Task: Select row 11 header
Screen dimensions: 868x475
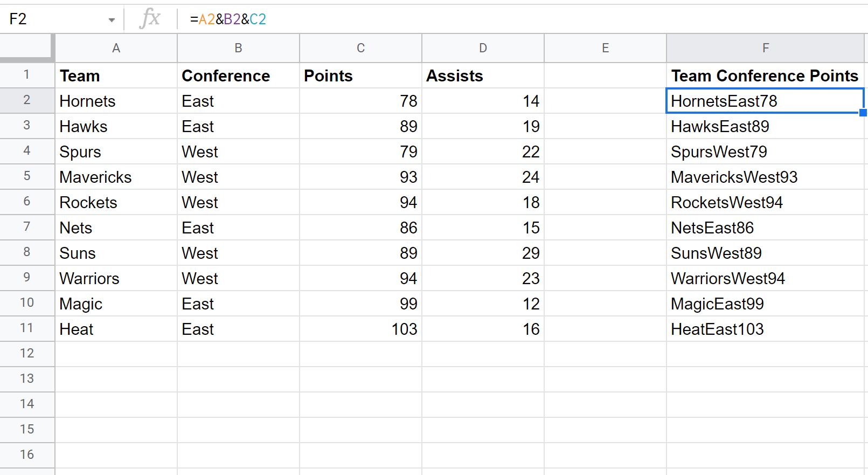Action: coord(27,328)
